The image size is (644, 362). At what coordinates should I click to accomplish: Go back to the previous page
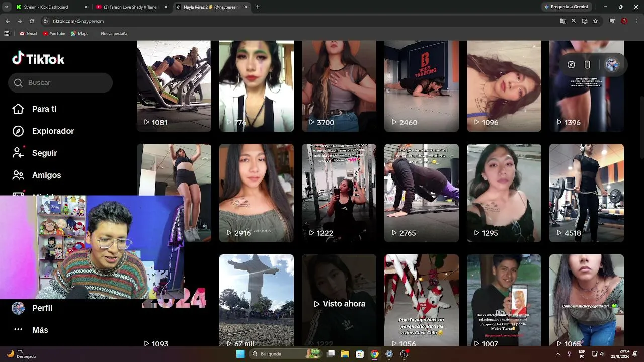(x=8, y=21)
